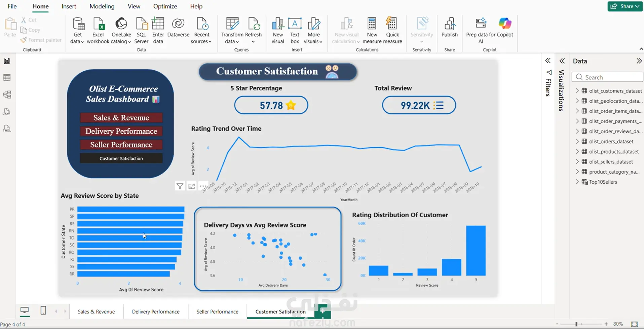Open the Help ribbon tab
The width and height of the screenshot is (644, 329).
(196, 6)
